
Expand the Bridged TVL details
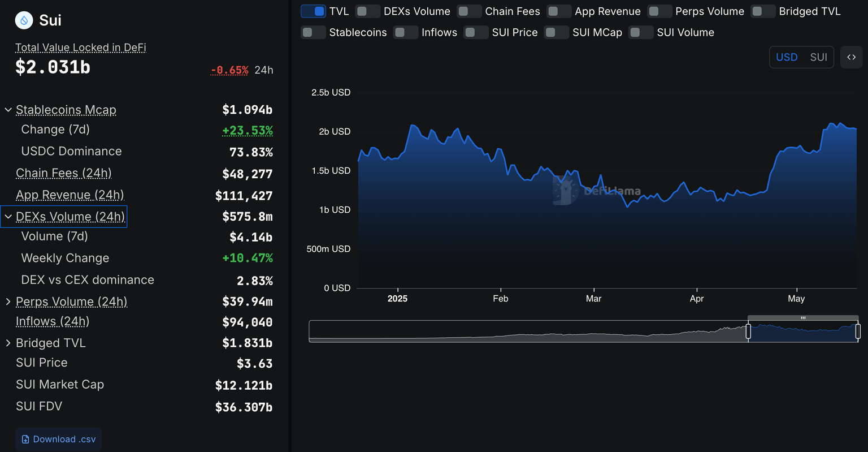click(8, 343)
